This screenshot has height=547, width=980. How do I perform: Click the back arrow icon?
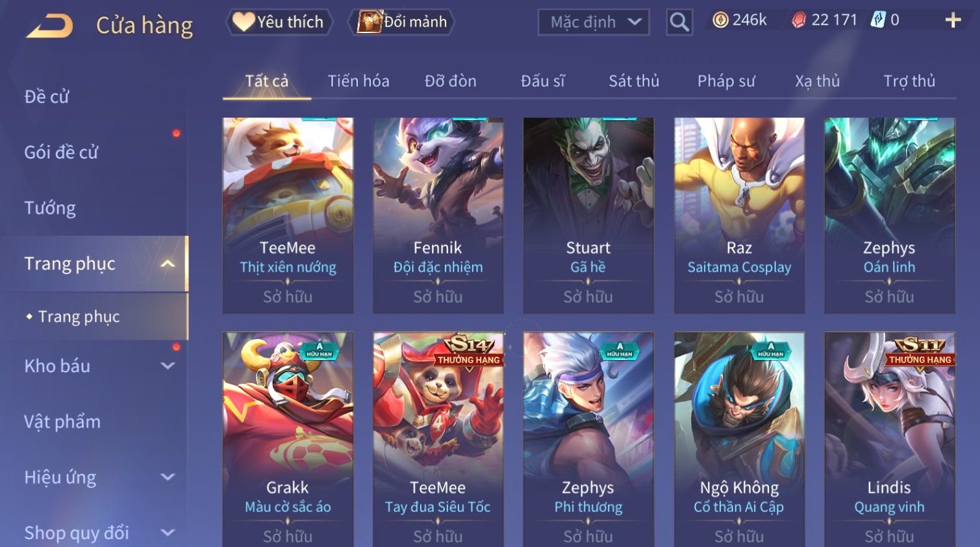pos(49,26)
